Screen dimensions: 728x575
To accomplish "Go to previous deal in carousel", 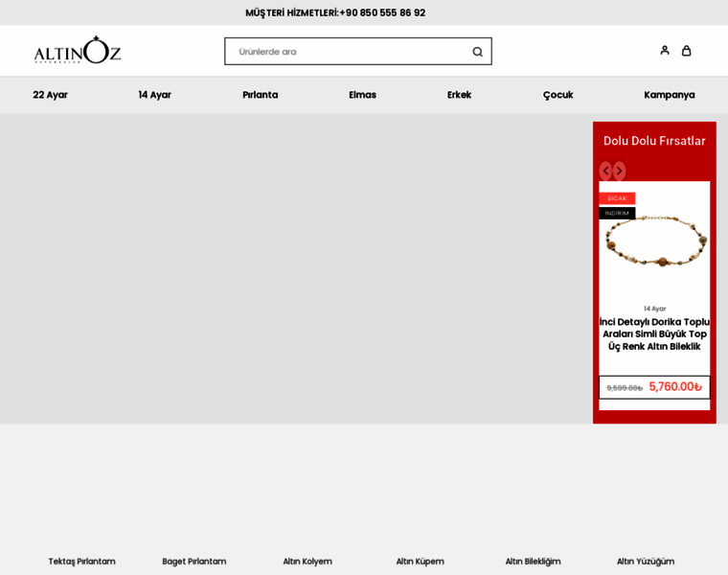I will 605,171.
